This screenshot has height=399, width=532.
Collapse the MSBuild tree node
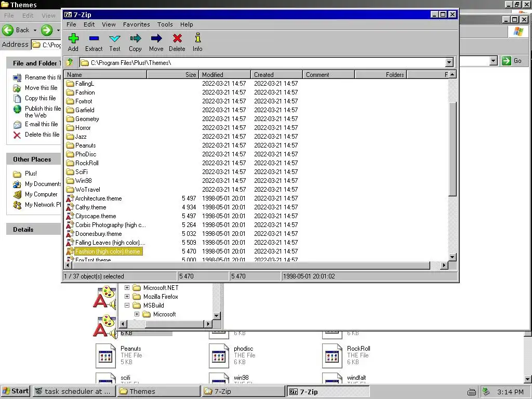click(127, 305)
